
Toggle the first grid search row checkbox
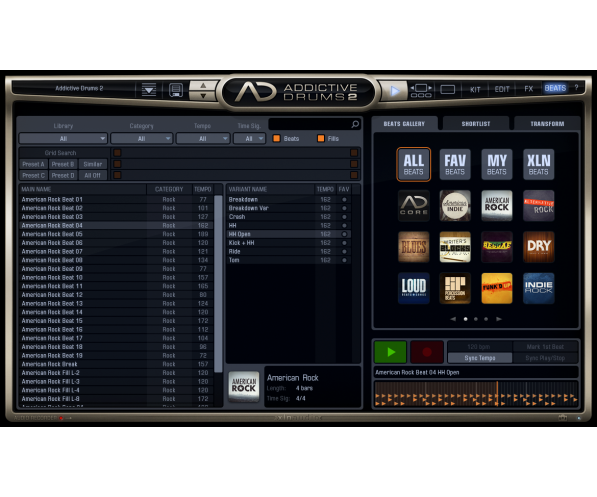[117, 153]
